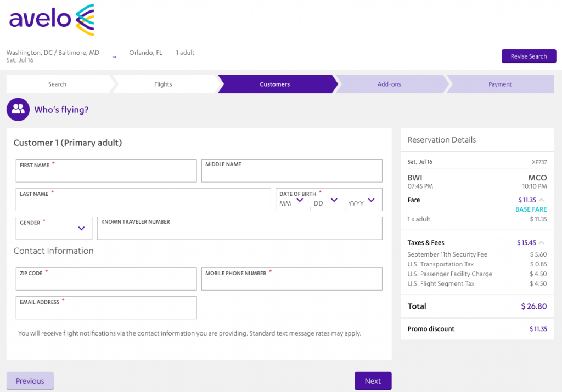Image resolution: width=562 pixels, height=392 pixels.
Task: Open the birth day DD dropdown
Action: [325, 201]
